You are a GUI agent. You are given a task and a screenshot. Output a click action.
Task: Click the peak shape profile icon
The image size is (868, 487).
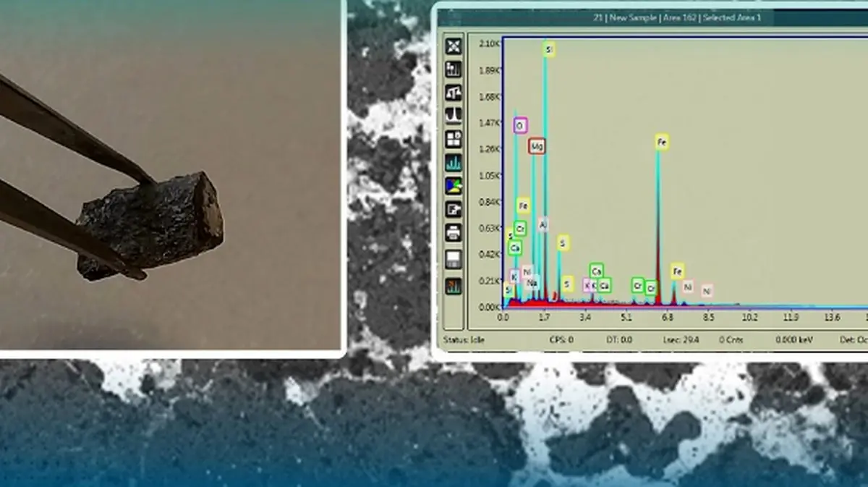click(x=454, y=116)
